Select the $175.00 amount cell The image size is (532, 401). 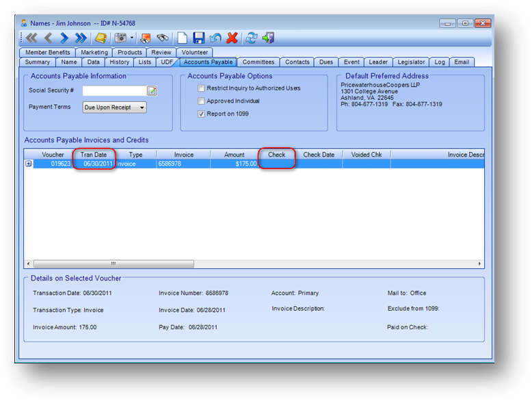[234, 164]
